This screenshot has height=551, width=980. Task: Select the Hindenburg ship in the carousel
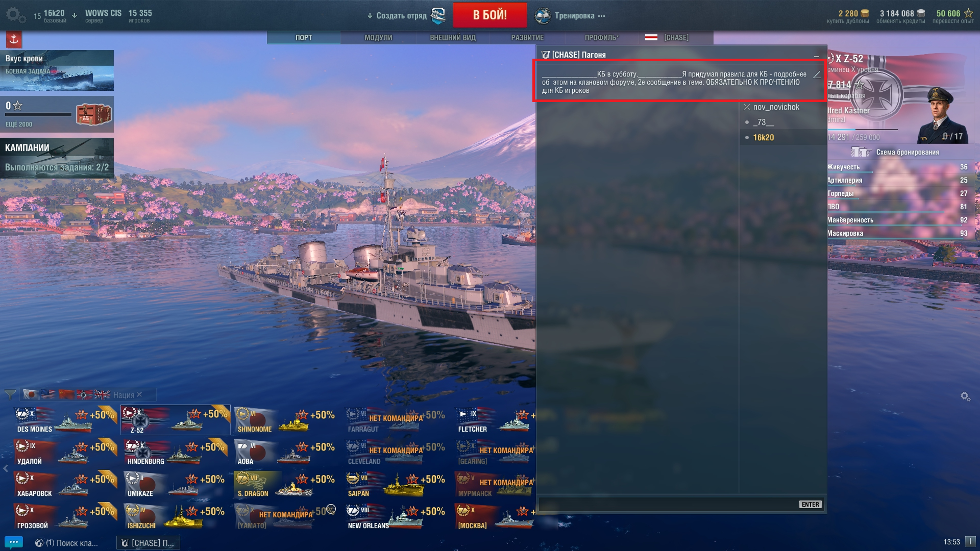175,452
